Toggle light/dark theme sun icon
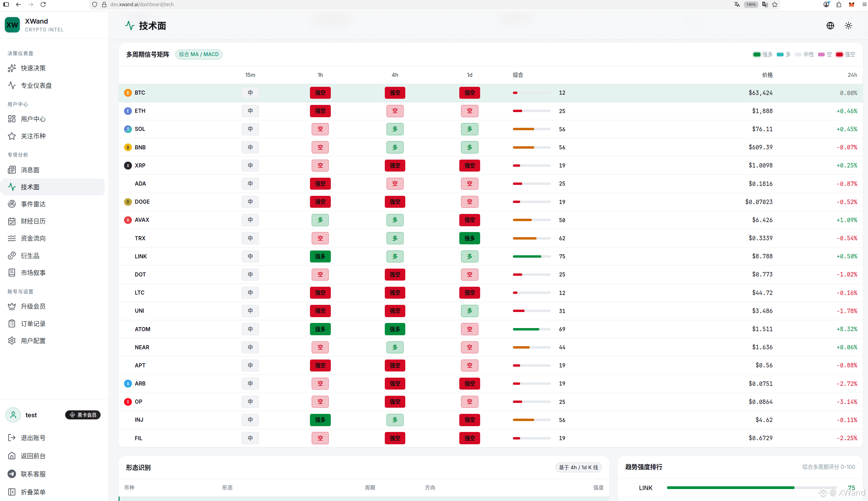 (x=849, y=26)
